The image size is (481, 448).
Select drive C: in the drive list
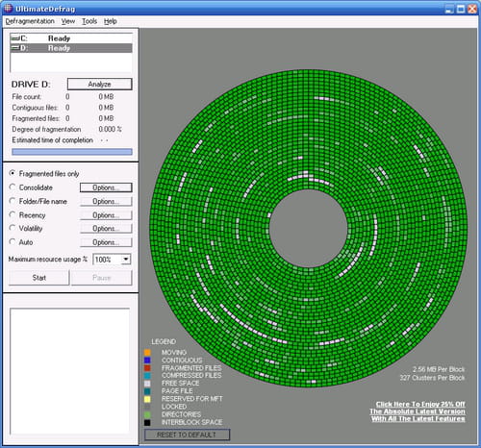(71, 38)
